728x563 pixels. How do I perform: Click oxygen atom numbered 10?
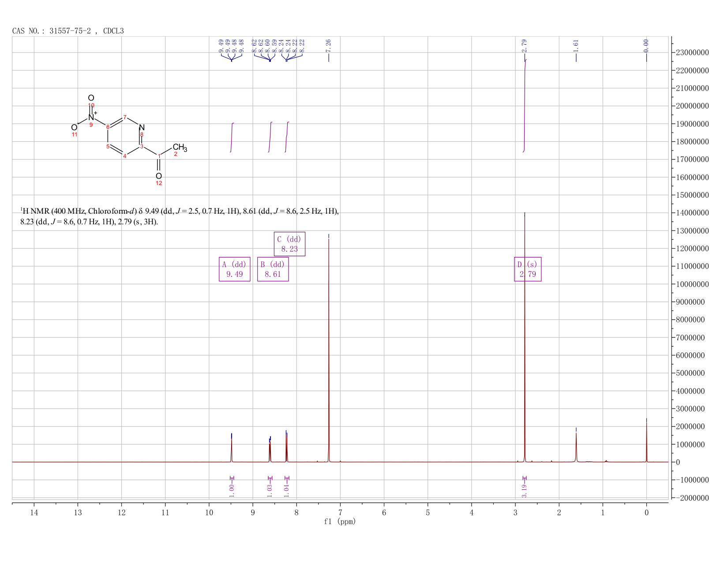tap(91, 98)
